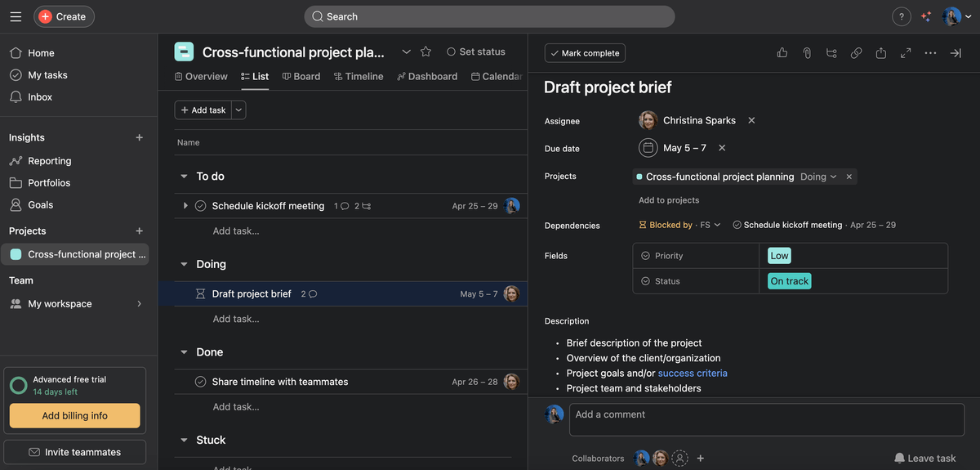980x470 pixels.
Task: Switch to the Board tab
Action: click(301, 76)
